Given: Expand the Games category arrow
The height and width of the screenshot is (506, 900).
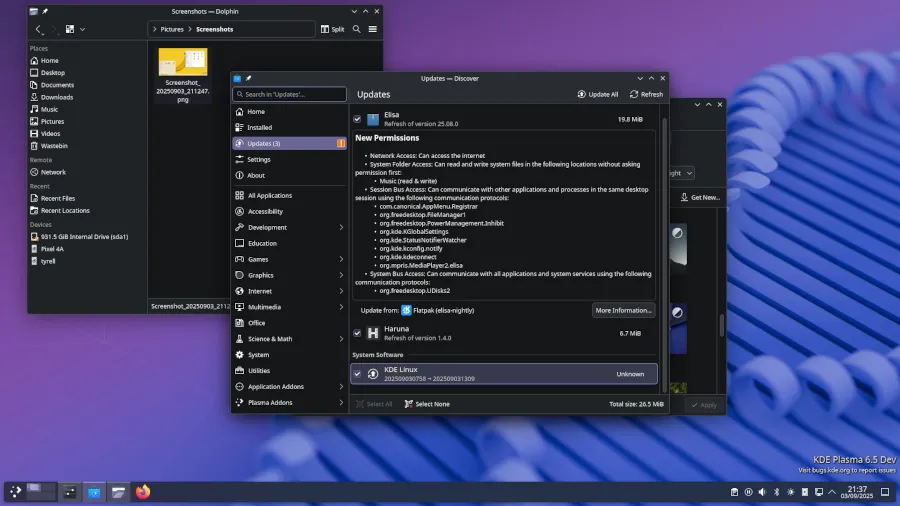Looking at the screenshot, I should click(x=341, y=259).
